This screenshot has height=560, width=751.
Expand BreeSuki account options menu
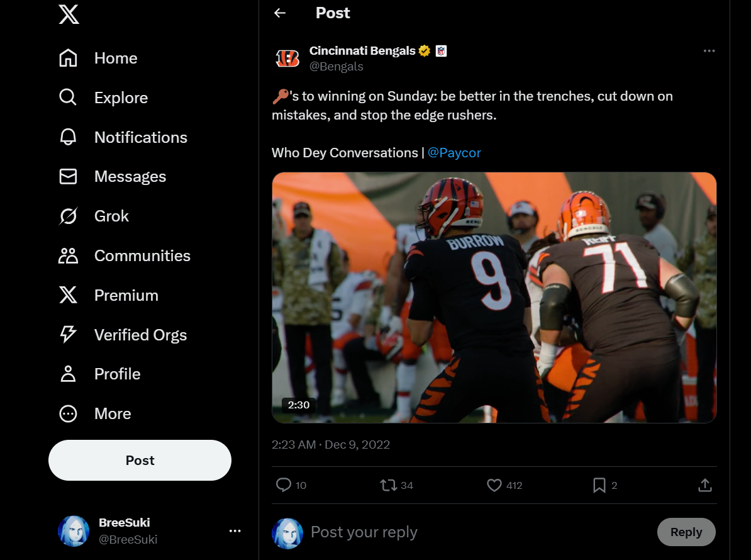tap(235, 531)
